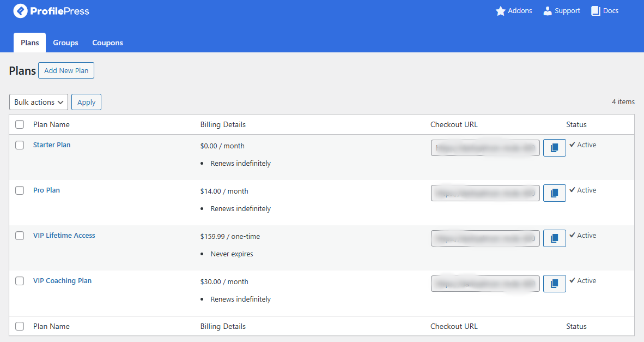Click the Add New Plan button
This screenshot has width=644, height=342.
pos(66,70)
